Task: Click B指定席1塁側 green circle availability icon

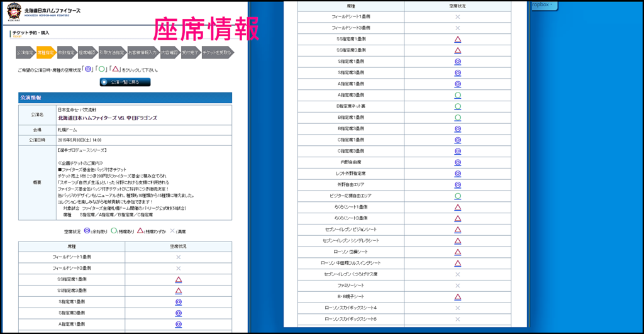Action: point(458,118)
